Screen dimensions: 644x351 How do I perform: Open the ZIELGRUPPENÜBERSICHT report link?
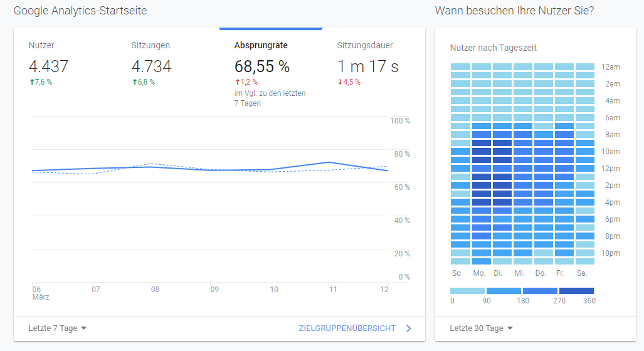click(347, 328)
